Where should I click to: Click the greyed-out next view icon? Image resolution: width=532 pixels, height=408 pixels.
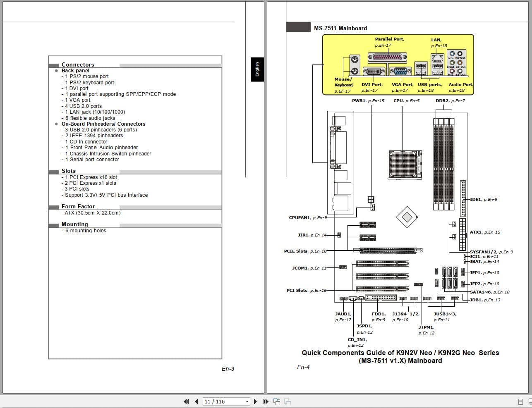[288, 401]
